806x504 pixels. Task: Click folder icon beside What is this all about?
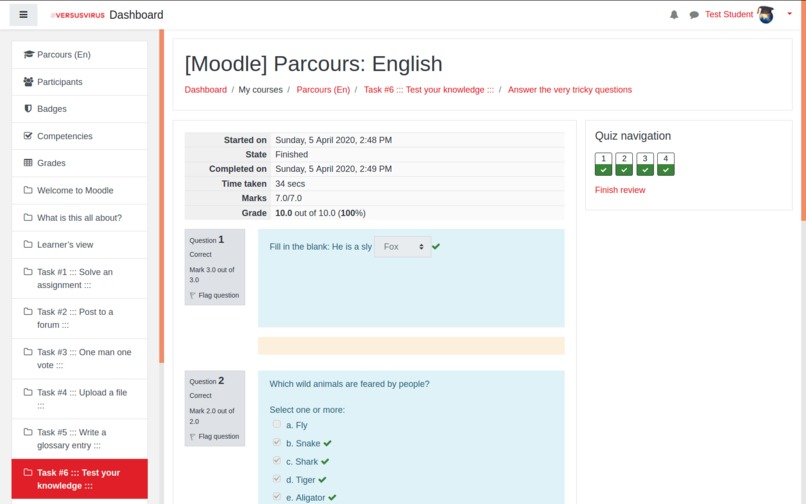[x=28, y=217]
